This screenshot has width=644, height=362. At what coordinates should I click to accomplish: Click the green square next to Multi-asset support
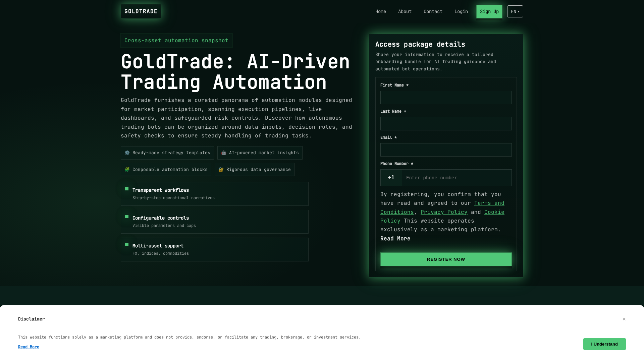pyautogui.click(x=127, y=244)
